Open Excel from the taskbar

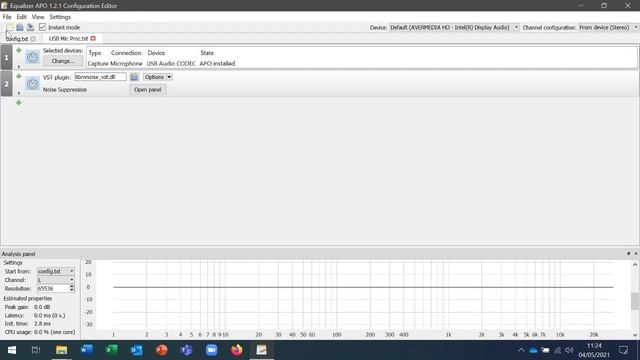111,350
